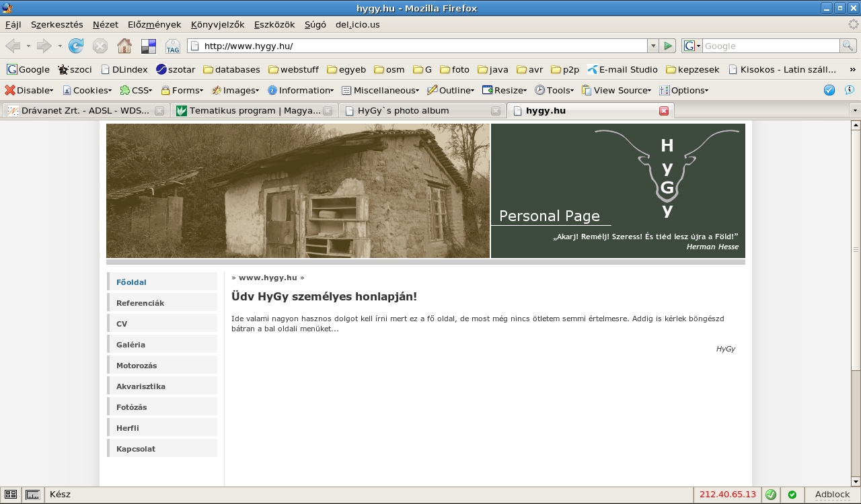This screenshot has height=504, width=861.
Task: Click the green Go arrow button
Action: point(668,46)
